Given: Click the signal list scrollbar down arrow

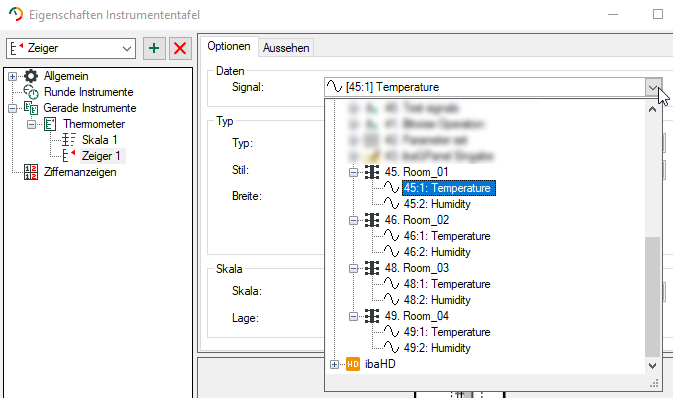Looking at the screenshot, I should pyautogui.click(x=652, y=366).
